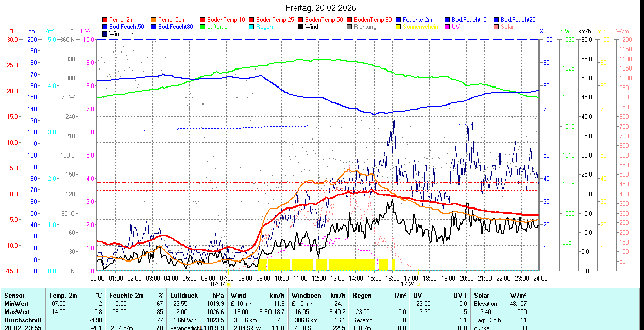
Task: Click the yellow Sonnenschein legend square
Action: click(398, 27)
